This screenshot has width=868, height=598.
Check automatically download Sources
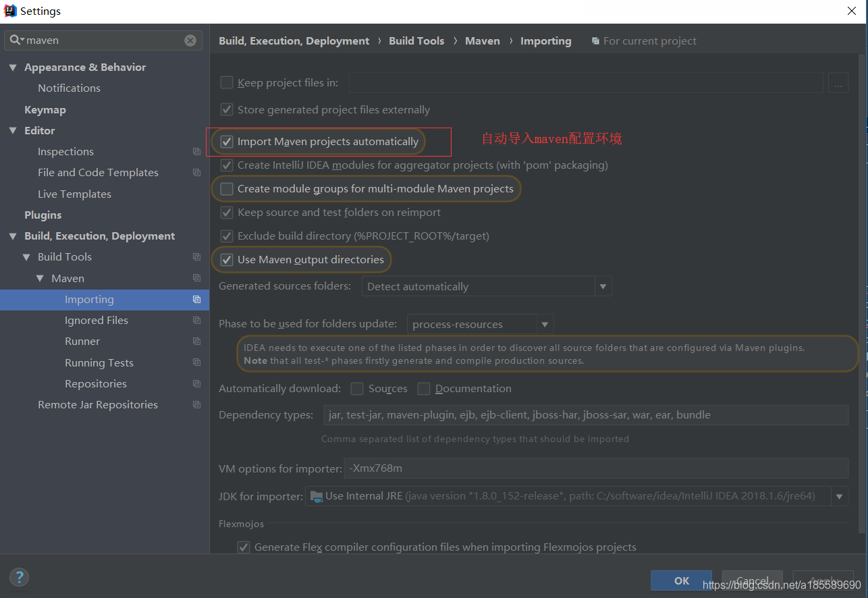click(356, 389)
